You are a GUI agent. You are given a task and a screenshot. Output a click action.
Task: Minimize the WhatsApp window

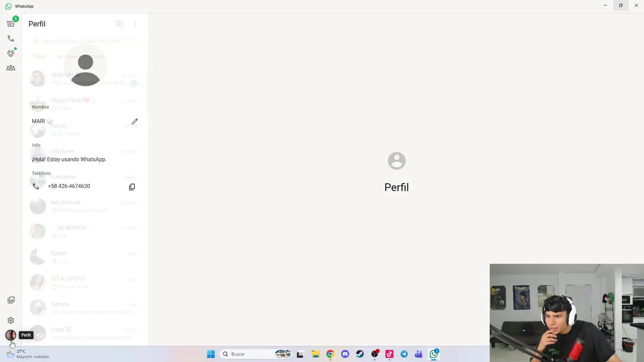[605, 6]
